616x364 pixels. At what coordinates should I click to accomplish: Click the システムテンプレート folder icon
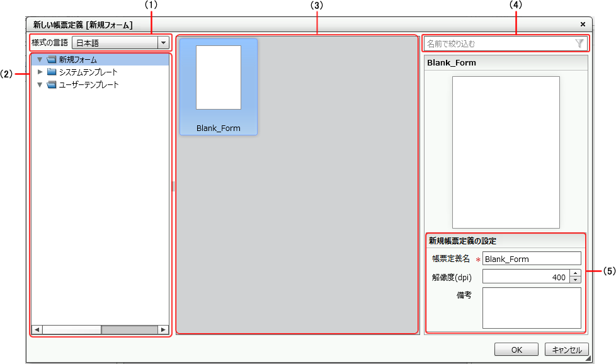51,72
